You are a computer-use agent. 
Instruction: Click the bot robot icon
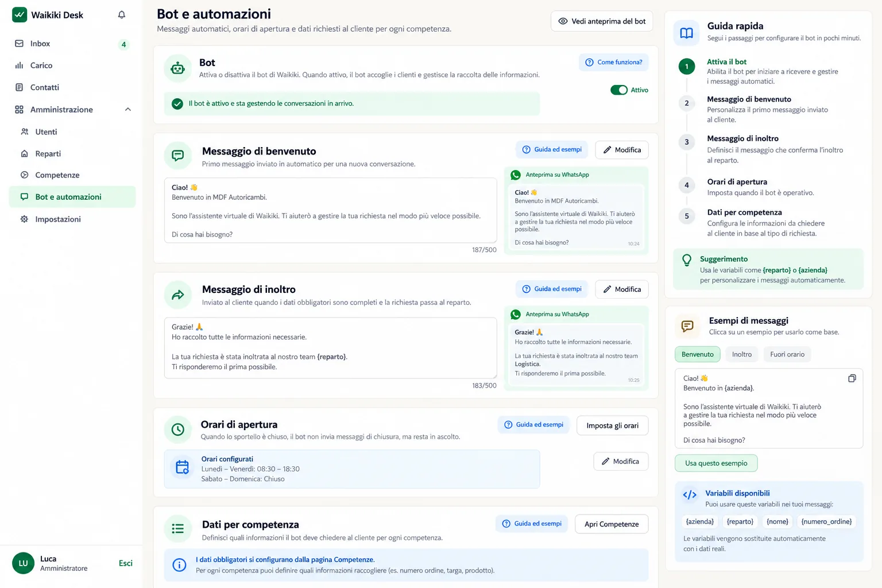(178, 69)
